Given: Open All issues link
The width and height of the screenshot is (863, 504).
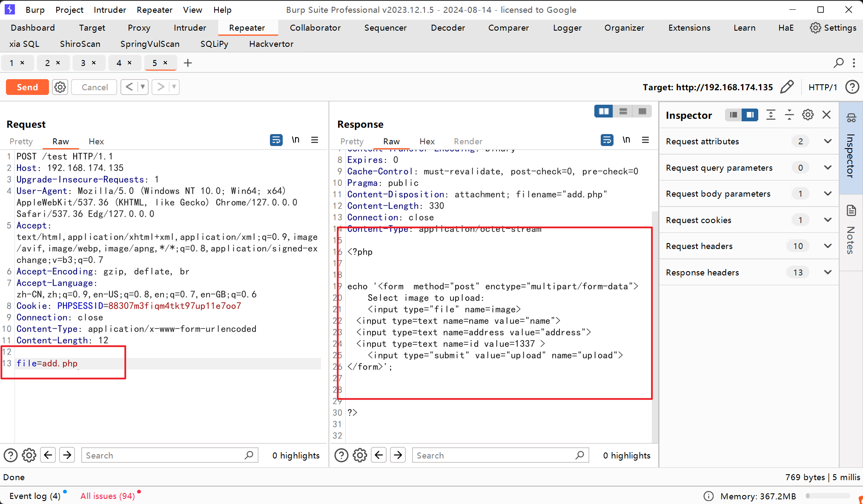Looking at the screenshot, I should (108, 496).
